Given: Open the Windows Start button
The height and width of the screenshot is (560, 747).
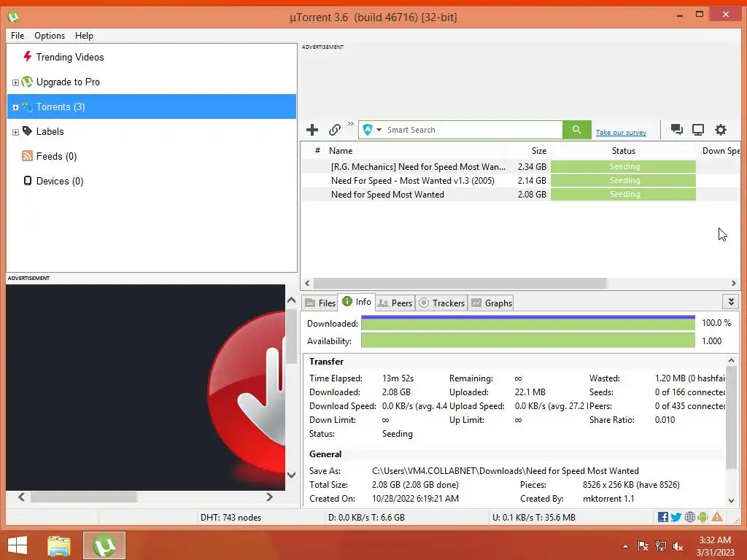Looking at the screenshot, I should (18, 545).
